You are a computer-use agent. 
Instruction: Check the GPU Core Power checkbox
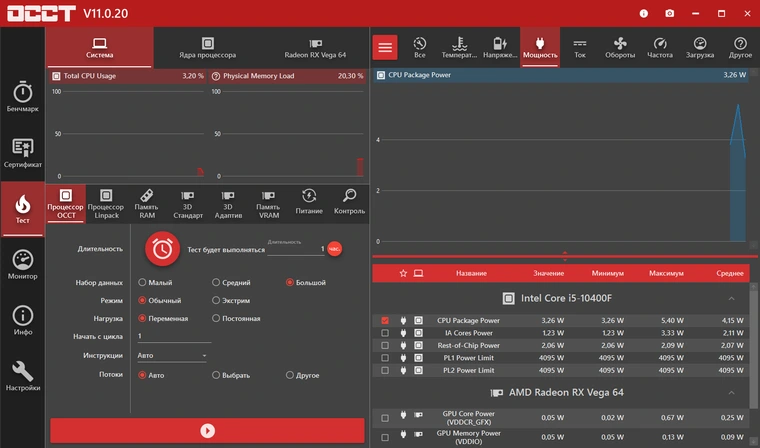pyautogui.click(x=385, y=418)
